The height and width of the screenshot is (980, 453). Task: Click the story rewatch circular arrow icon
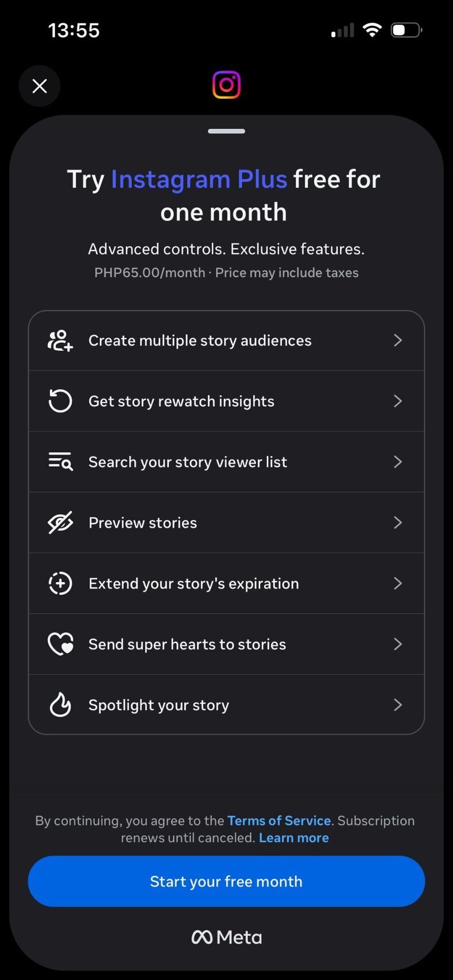pos(60,401)
